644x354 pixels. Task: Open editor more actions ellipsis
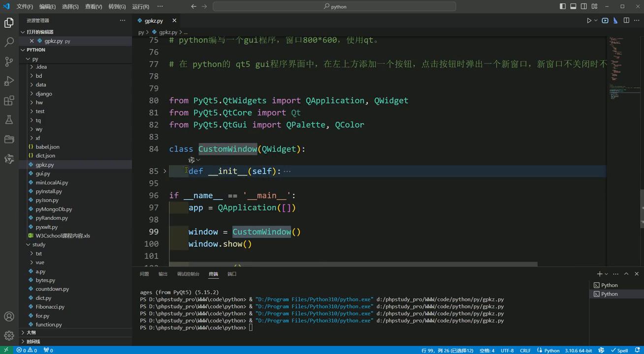click(x=637, y=21)
